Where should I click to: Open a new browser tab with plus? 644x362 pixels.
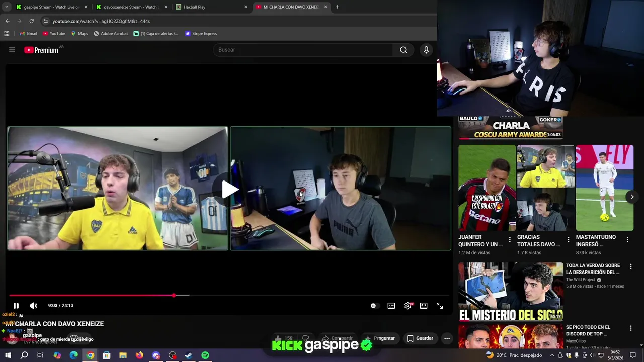pyautogui.click(x=337, y=7)
